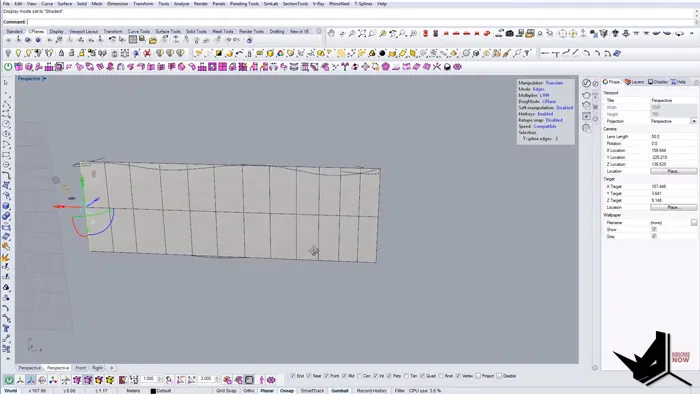
Task: Enable the Project osnap checkbox
Action: coord(478,376)
